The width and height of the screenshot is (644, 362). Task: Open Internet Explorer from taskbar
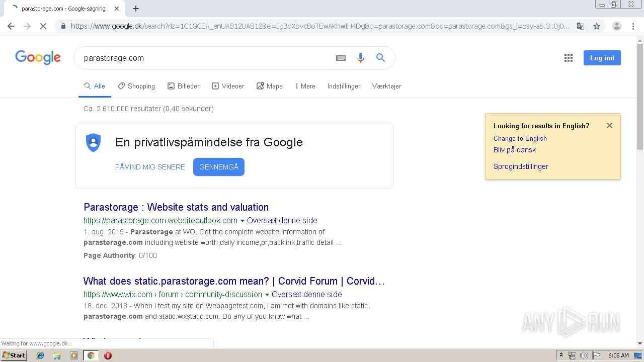coord(40,355)
